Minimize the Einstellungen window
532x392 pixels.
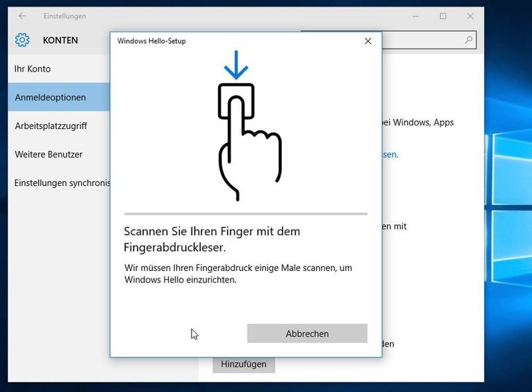[416, 16]
